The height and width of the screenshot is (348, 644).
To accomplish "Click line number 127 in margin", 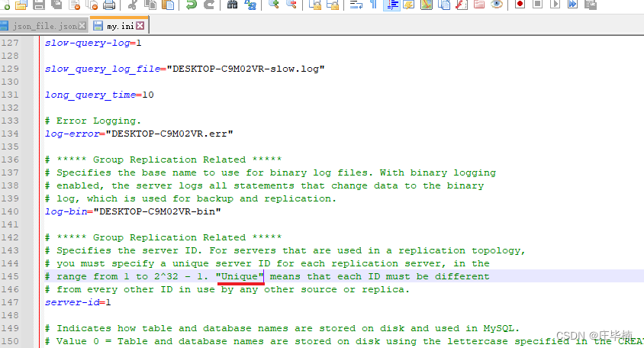I will click(10, 43).
